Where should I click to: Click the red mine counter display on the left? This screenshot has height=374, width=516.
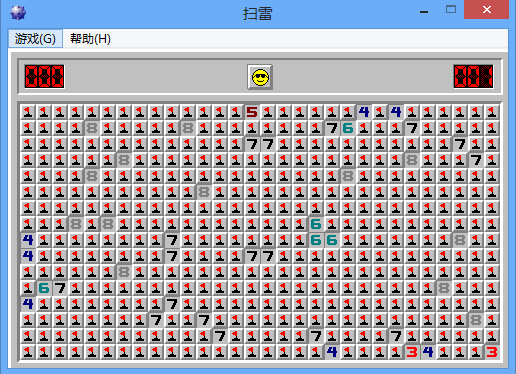pyautogui.click(x=44, y=76)
